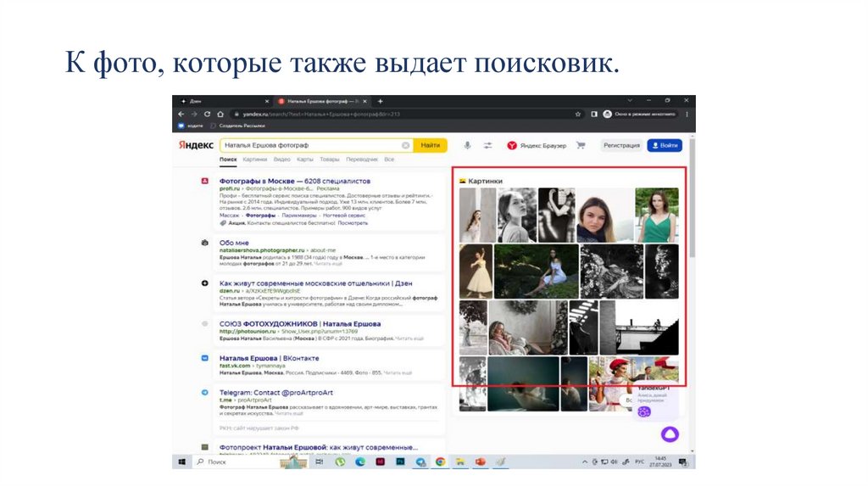Image resolution: width=868 pixels, height=487 pixels.
Task: Expand 'Все' search categories
Action: [389, 160]
